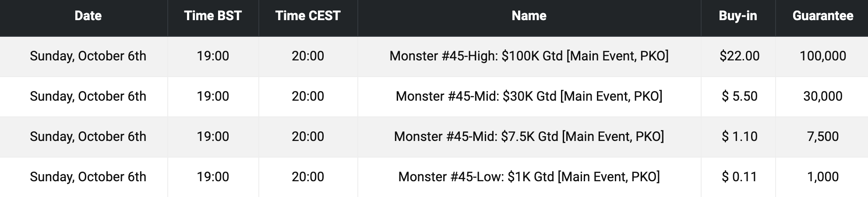Click the date in the $100K Gtd row
Screen dimensions: 868x197
(88, 56)
